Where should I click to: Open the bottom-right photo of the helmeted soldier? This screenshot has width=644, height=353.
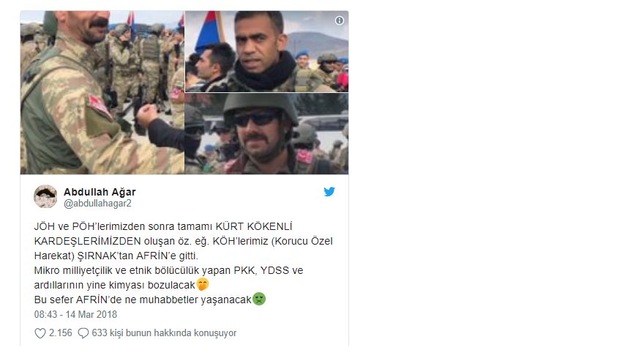(266, 133)
